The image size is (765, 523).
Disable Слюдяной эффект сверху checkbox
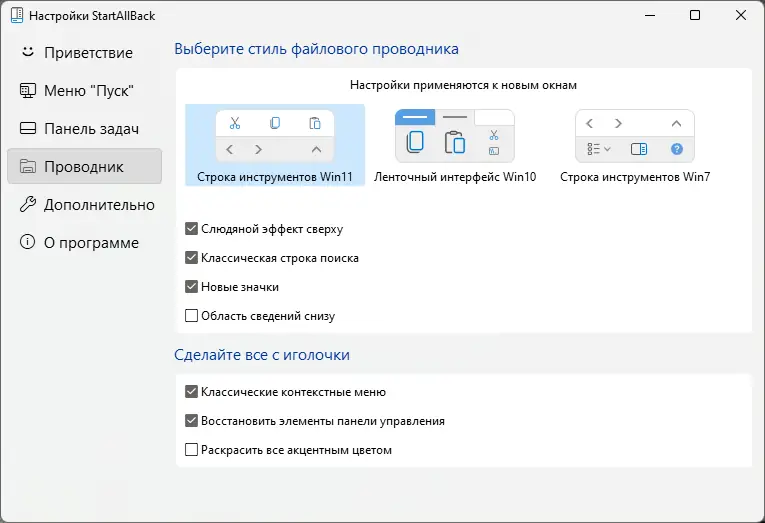tap(192, 229)
